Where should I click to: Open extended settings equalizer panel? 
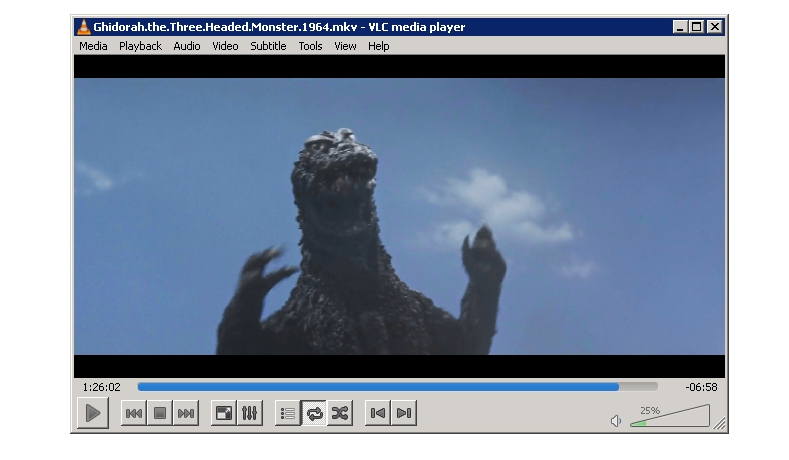[250, 413]
